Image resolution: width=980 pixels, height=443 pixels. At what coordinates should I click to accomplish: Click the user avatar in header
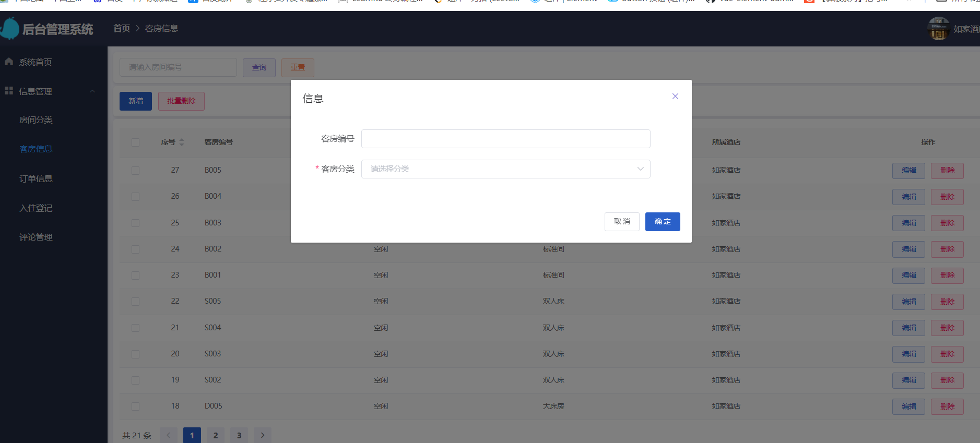[x=938, y=29]
